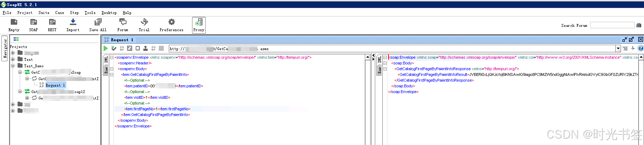Click the first SOAP icon in request toolbar
The width and height of the screenshot is (644, 145).
click(122, 48)
